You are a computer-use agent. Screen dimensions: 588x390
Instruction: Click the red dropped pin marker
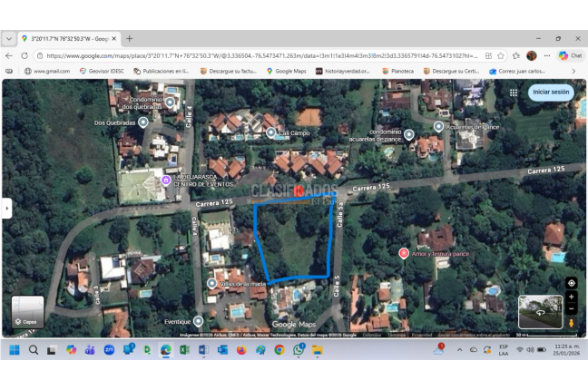299,190
